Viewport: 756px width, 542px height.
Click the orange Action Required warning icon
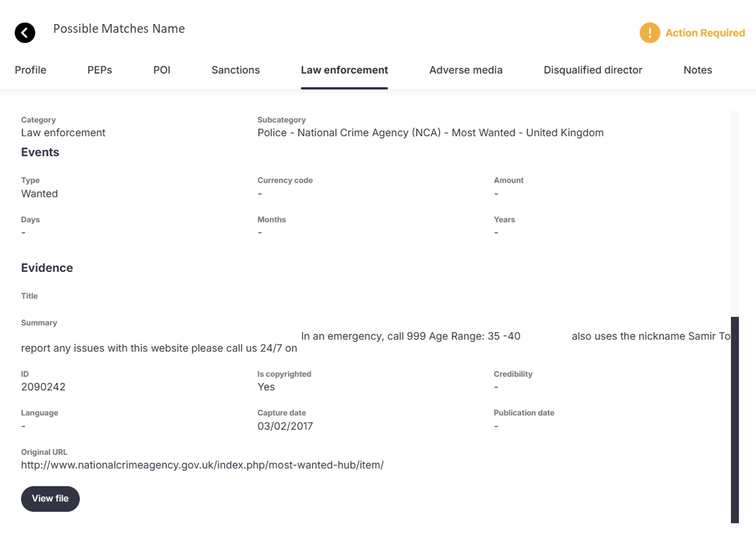coord(649,33)
